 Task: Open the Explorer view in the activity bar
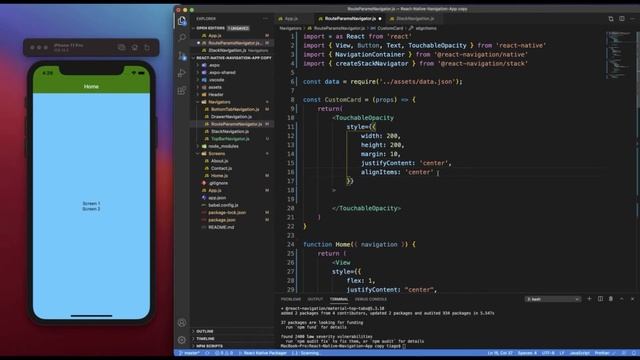(182, 21)
